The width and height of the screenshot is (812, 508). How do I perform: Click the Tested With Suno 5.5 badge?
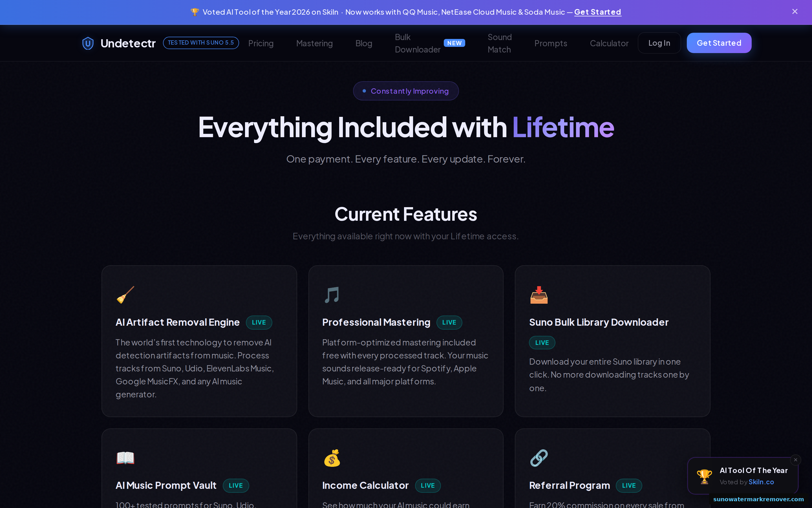pyautogui.click(x=201, y=43)
